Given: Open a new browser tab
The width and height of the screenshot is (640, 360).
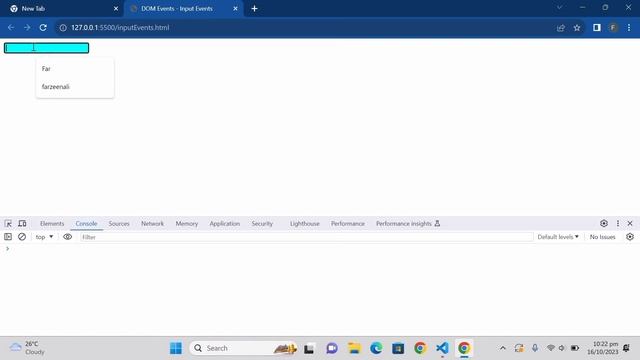Looking at the screenshot, I should point(254,8).
